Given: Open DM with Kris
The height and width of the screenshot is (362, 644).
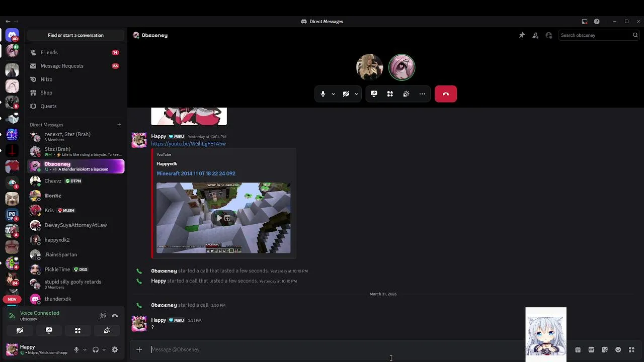Looking at the screenshot, I should tap(75, 210).
